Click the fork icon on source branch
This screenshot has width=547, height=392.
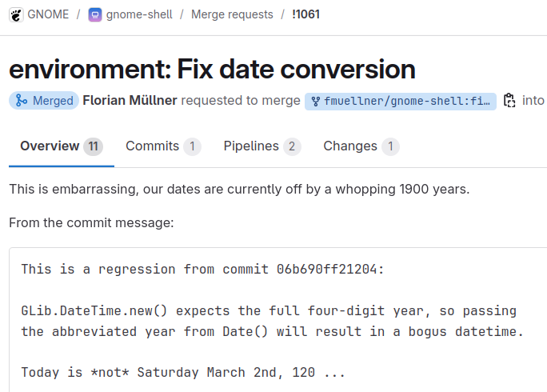pyautogui.click(x=315, y=102)
